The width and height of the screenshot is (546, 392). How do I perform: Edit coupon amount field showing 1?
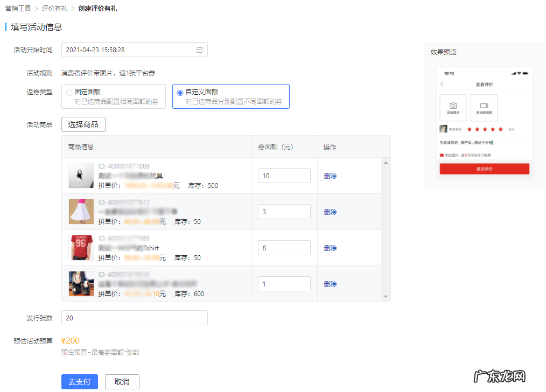click(x=284, y=284)
